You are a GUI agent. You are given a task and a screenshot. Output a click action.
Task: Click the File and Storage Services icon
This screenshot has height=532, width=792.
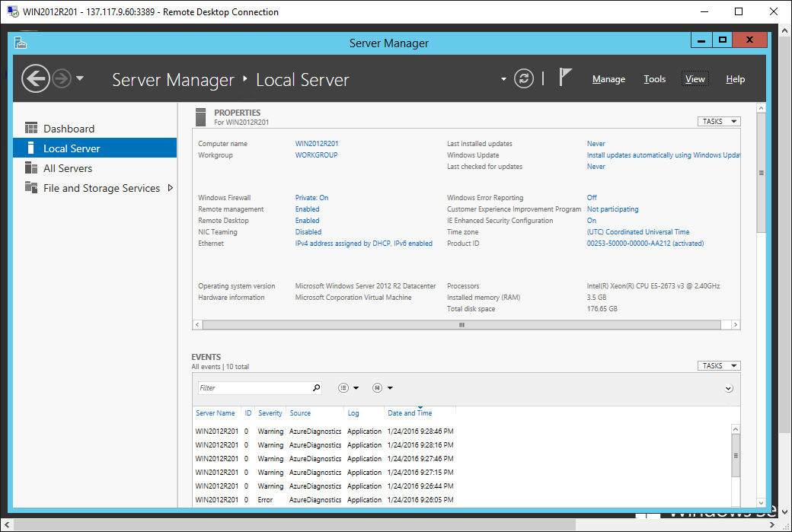[31, 187]
